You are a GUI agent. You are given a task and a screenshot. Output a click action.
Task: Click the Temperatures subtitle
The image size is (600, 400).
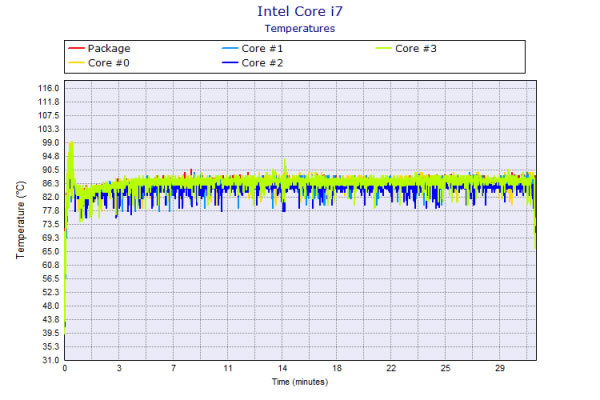300,29
